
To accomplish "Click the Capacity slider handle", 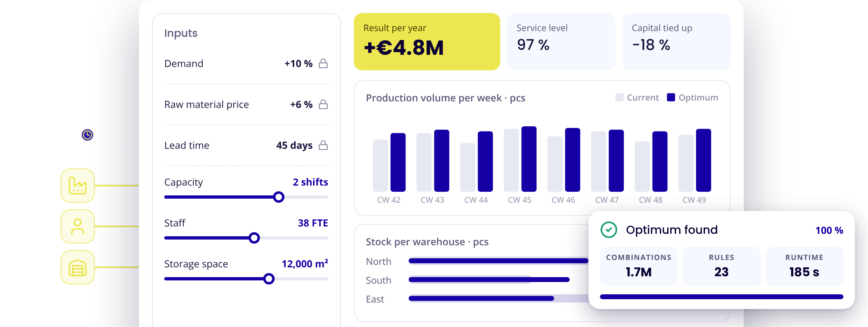I will (279, 197).
